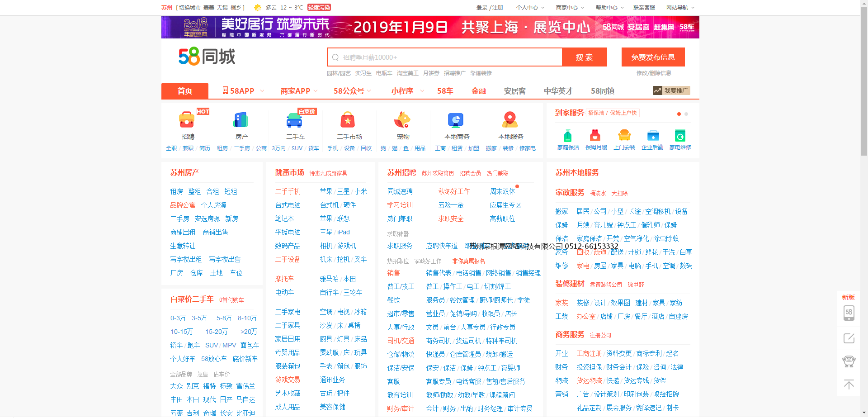Click the 58APP phone icon in navigation
The width and height of the screenshot is (868, 418).
coord(225,90)
